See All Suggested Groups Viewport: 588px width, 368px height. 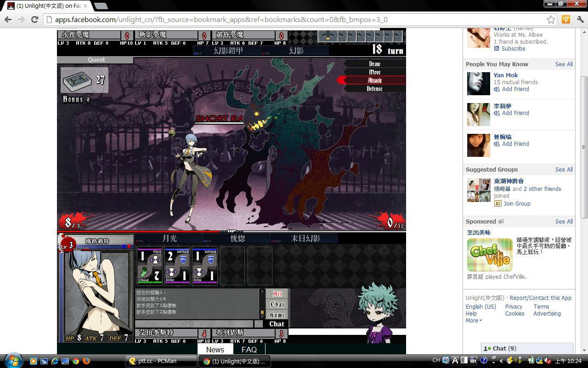564,170
